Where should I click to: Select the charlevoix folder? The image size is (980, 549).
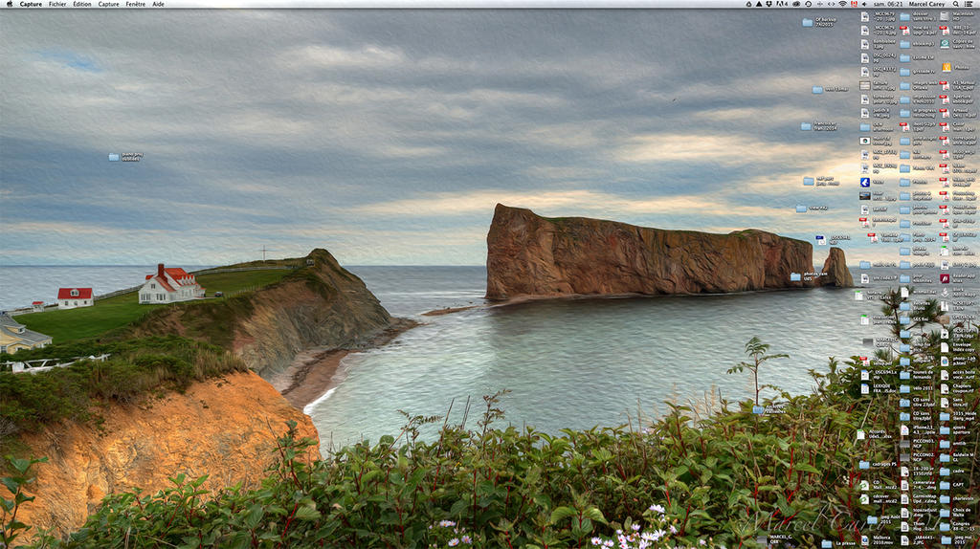[x=945, y=498]
